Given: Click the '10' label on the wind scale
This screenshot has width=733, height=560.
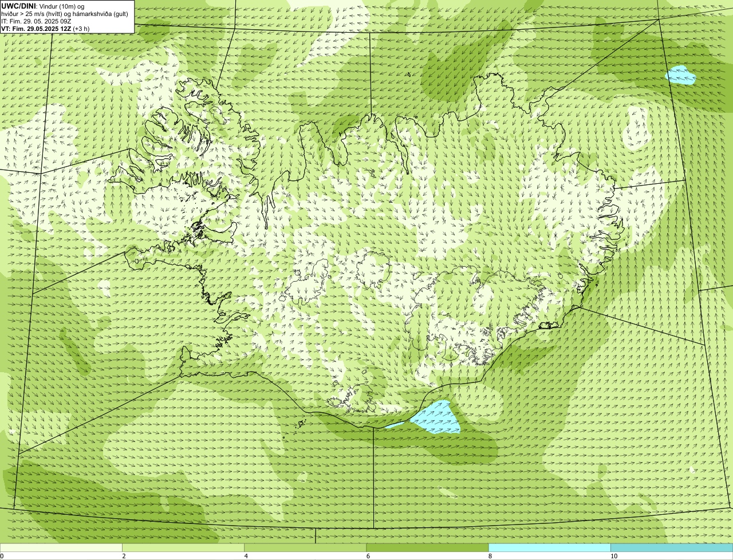Looking at the screenshot, I should [614, 556].
